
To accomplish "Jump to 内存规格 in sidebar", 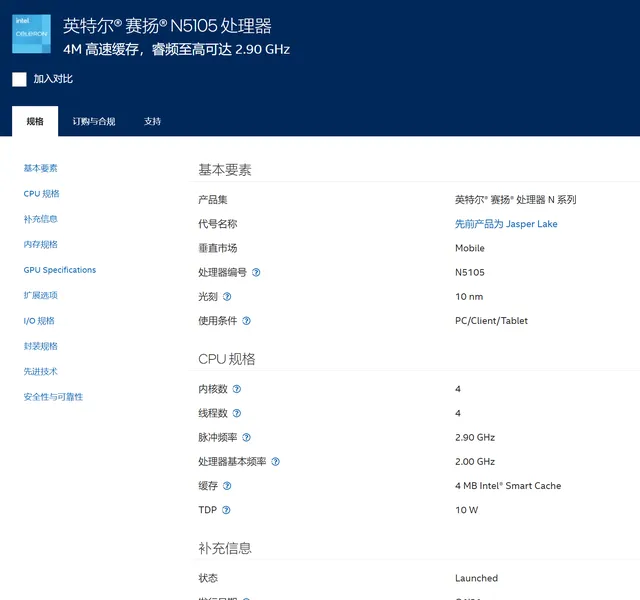I will [x=40, y=244].
